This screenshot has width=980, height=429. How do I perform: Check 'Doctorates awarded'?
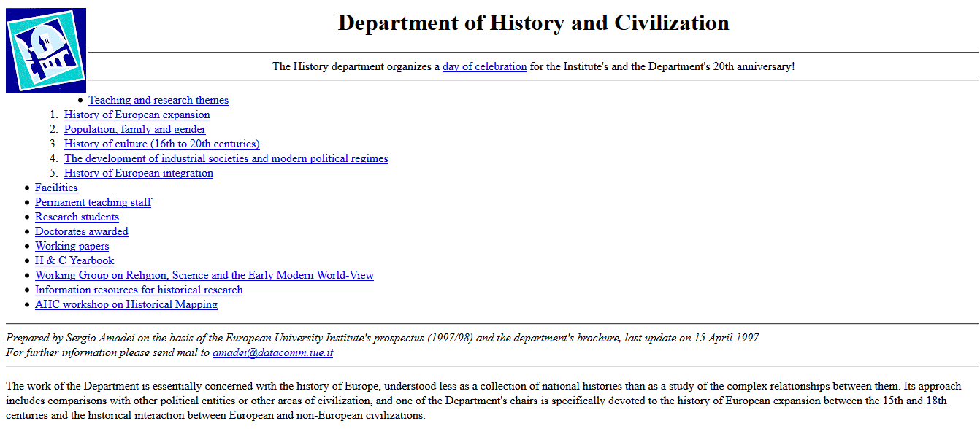pyautogui.click(x=81, y=231)
